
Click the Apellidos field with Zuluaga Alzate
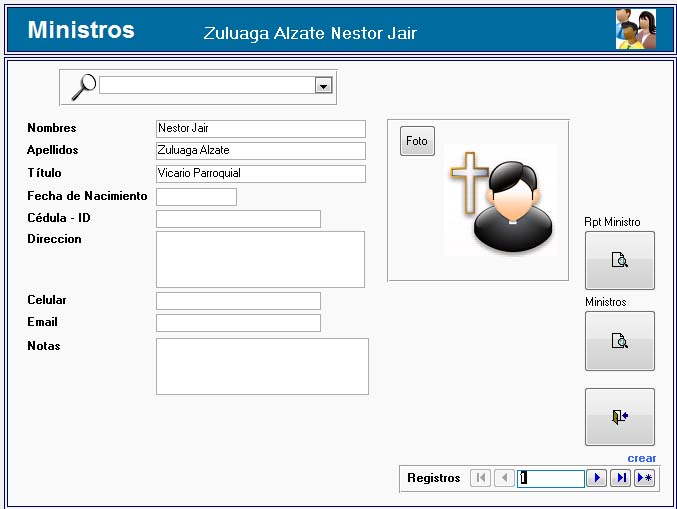coord(261,151)
